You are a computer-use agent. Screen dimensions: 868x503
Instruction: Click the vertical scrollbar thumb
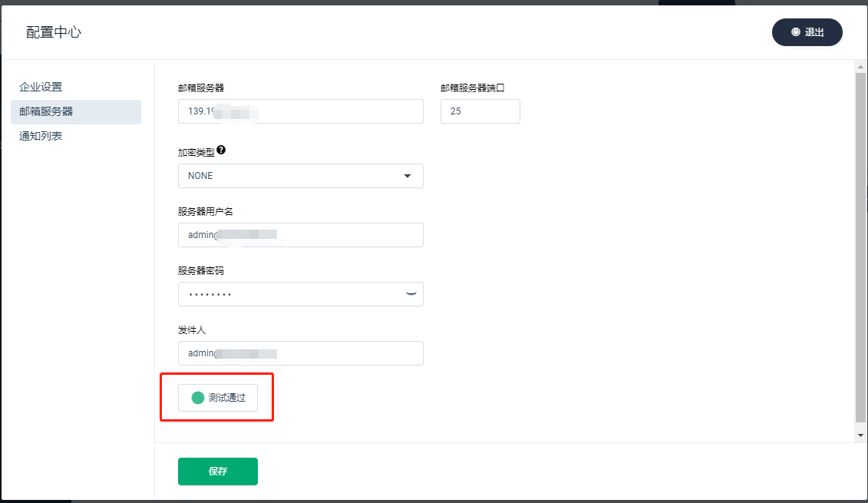click(860, 246)
